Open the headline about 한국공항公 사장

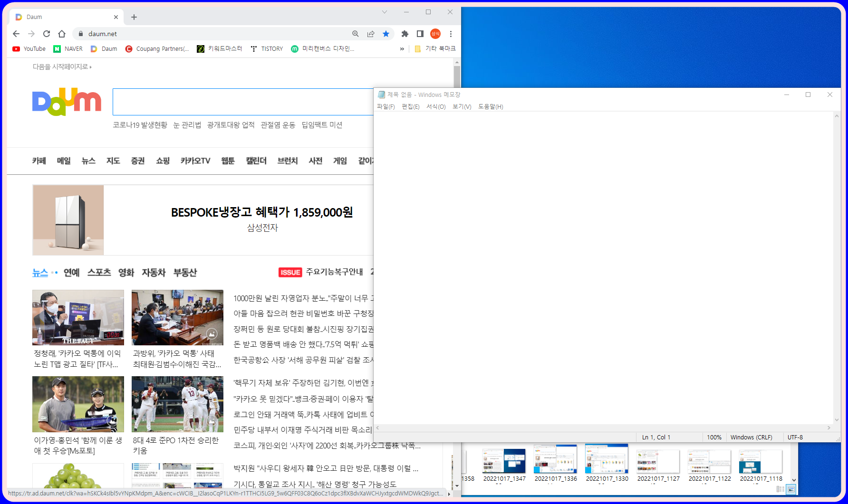point(303,360)
